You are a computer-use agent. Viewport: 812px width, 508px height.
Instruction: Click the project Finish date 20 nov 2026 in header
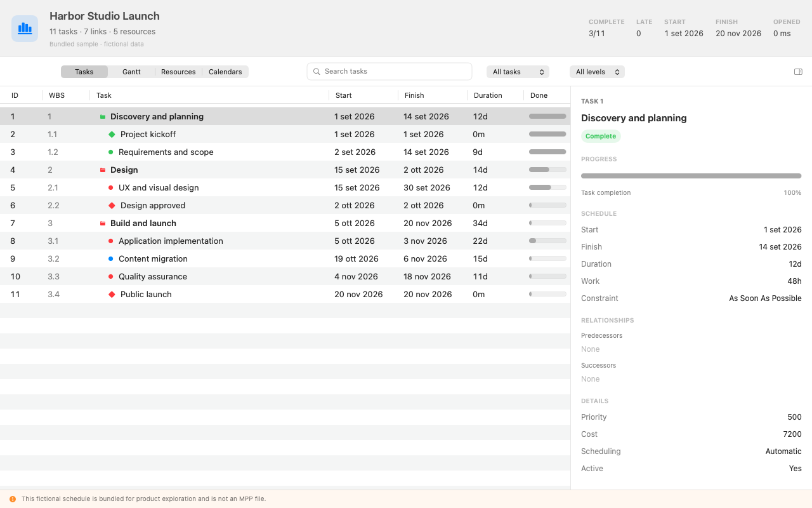coord(738,34)
